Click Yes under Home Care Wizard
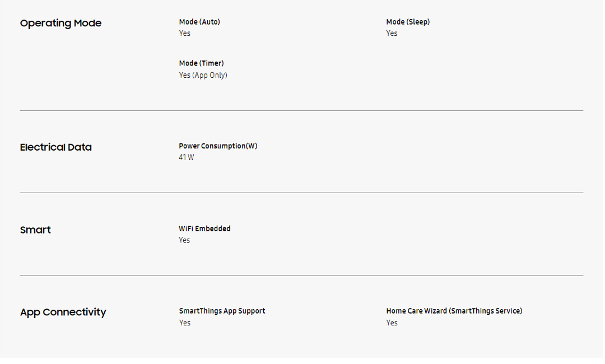 coord(392,323)
